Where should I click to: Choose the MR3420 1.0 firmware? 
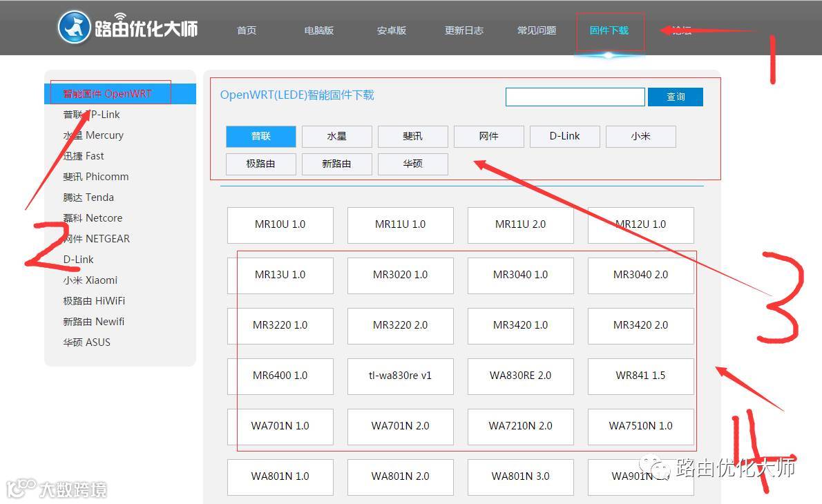(521, 325)
